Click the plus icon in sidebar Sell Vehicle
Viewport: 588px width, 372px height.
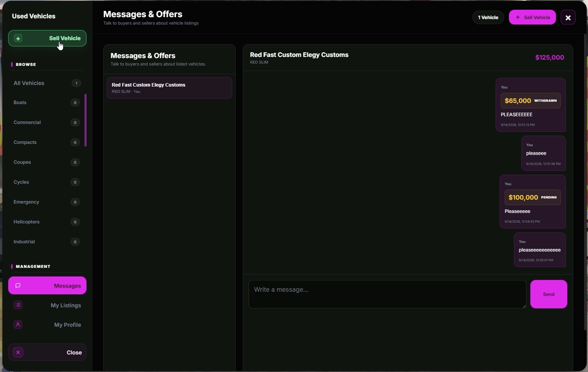(18, 38)
